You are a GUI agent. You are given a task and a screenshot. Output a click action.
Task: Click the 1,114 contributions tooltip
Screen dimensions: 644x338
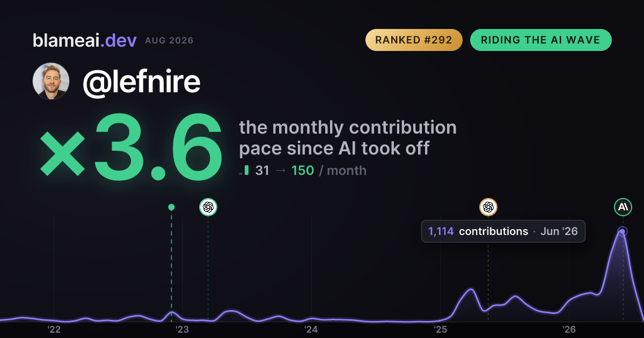tap(503, 231)
